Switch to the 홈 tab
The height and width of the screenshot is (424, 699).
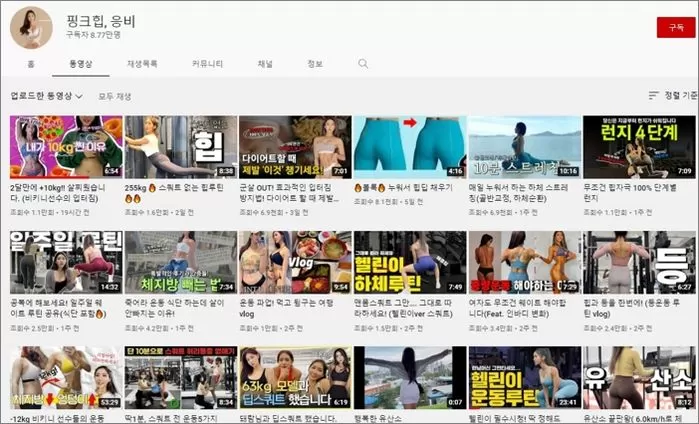pyautogui.click(x=31, y=64)
